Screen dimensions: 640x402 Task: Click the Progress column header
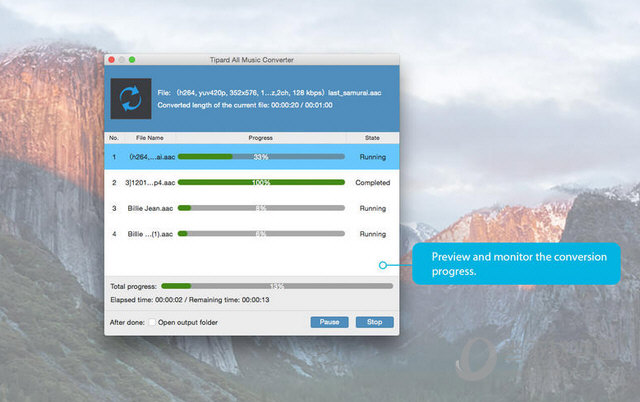tap(260, 138)
